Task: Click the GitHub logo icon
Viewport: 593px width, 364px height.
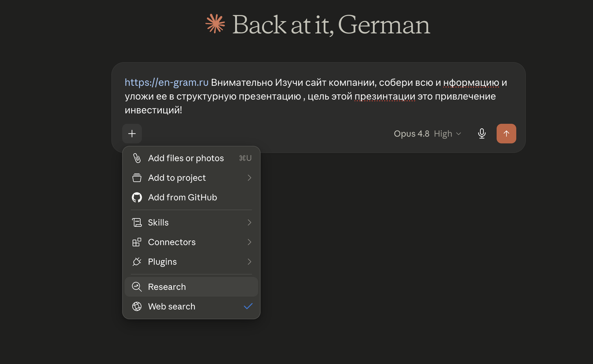Action: [137, 197]
